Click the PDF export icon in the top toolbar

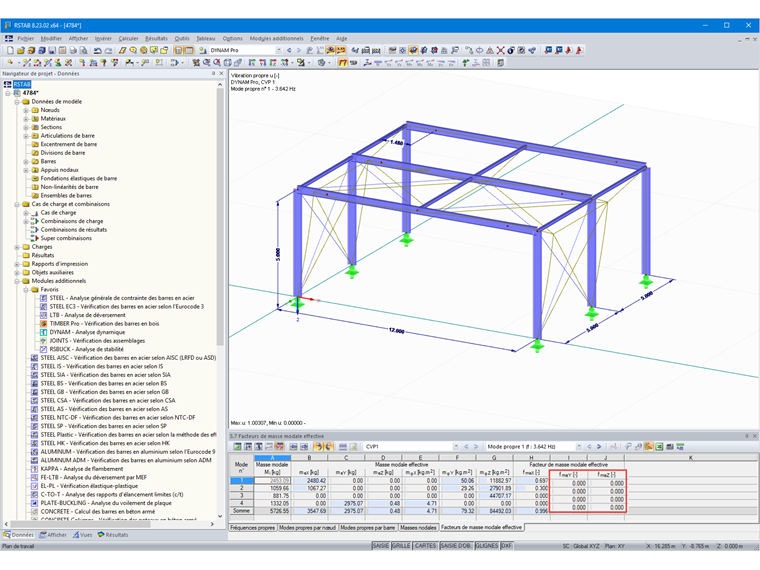click(x=579, y=50)
